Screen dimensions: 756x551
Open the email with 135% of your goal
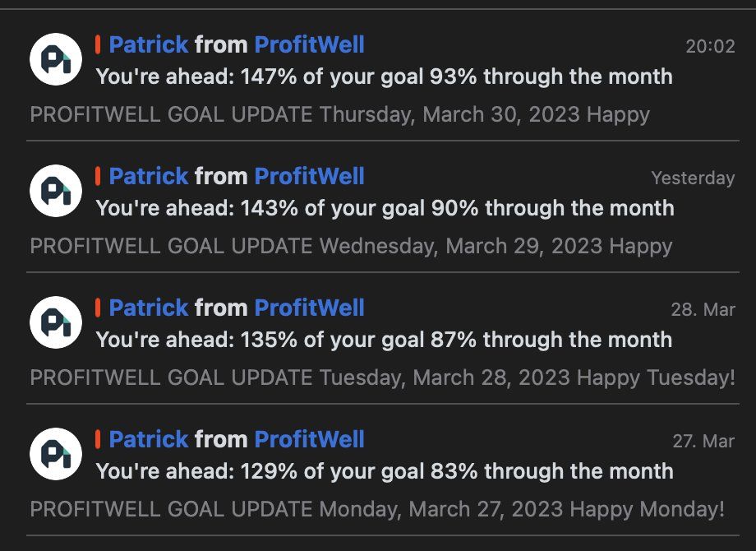384,340
